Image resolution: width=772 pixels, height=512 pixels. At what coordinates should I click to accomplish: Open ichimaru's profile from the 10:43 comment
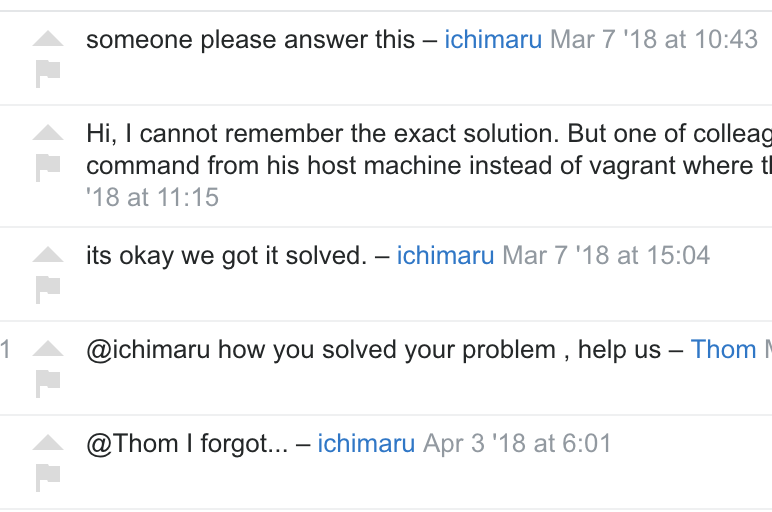[x=493, y=39]
